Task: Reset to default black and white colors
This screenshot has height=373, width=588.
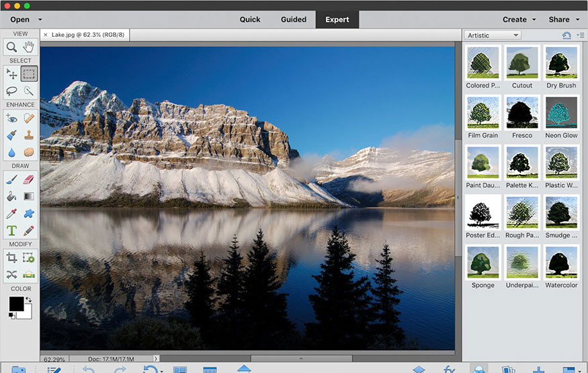Action: 12,316
